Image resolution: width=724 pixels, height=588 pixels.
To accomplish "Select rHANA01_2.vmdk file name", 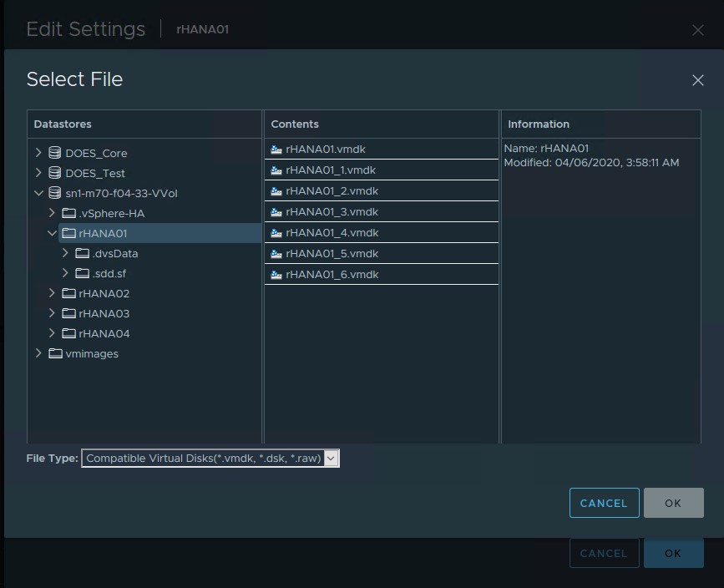I will click(332, 190).
